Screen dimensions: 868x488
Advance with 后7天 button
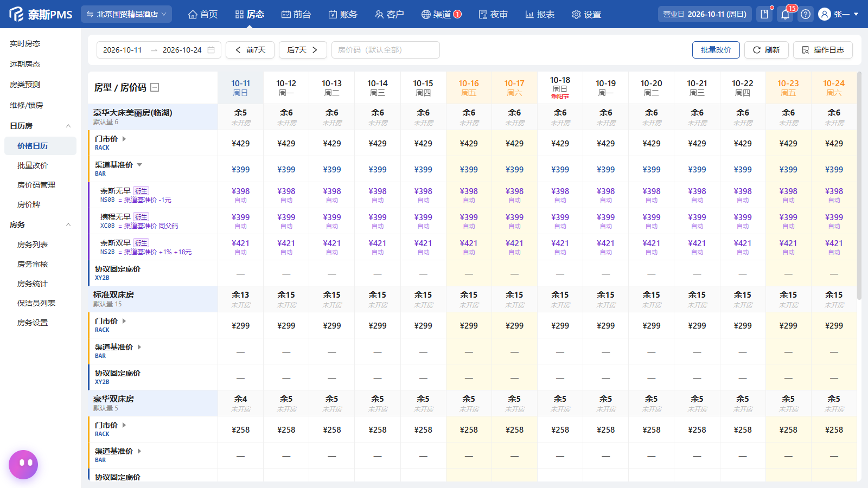coord(303,50)
